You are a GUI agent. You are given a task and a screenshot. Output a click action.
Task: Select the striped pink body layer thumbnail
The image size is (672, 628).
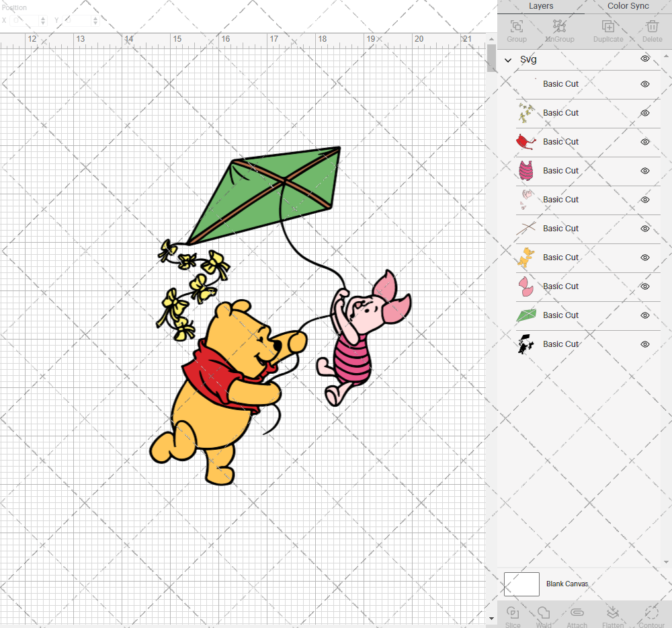pos(526,171)
